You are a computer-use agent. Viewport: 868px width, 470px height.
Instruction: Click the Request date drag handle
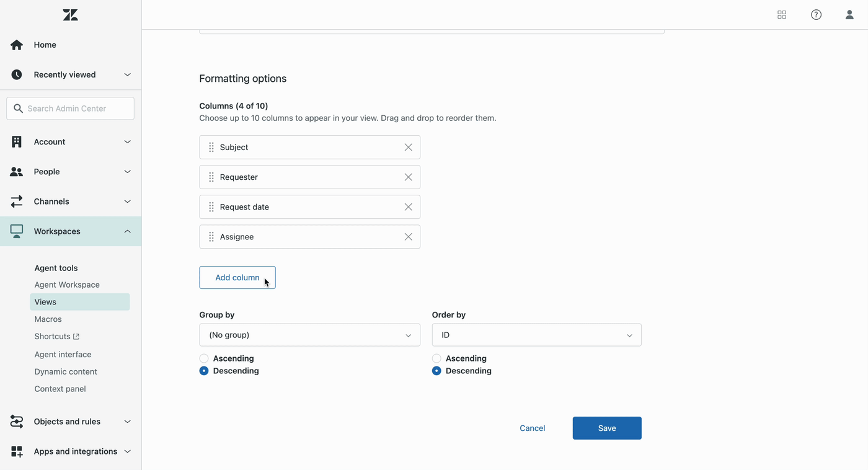211,207
